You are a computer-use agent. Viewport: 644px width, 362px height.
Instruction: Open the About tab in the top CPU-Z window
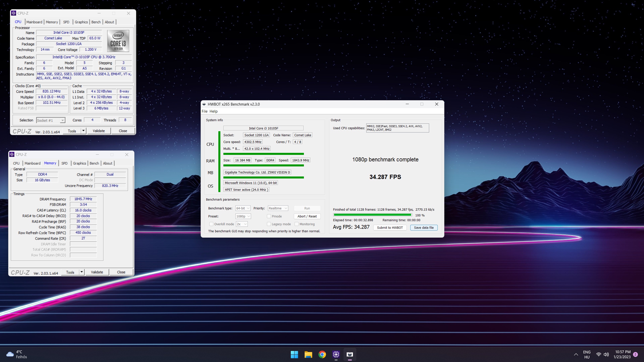109,22
